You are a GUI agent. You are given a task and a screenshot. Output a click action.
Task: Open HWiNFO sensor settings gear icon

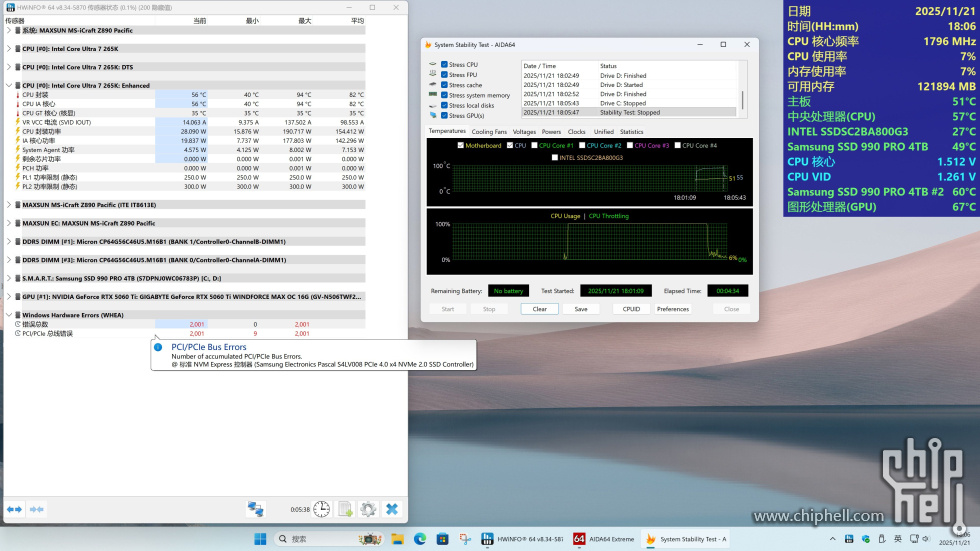click(x=368, y=509)
